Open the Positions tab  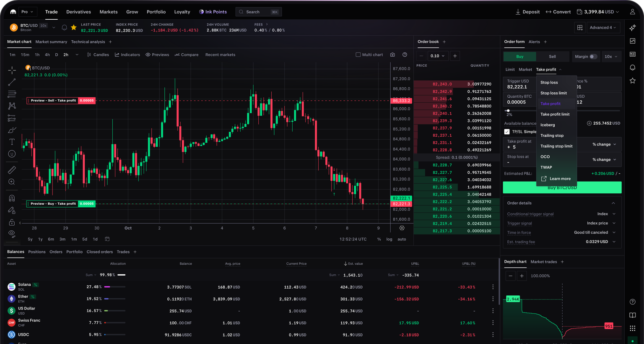click(37, 252)
